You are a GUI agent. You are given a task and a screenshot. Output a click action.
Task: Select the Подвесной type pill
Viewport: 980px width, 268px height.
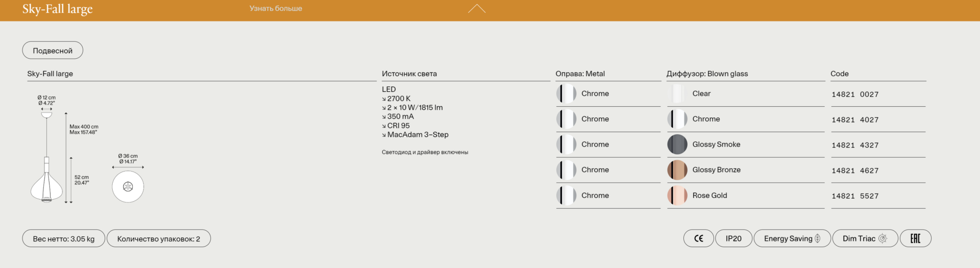pos(53,51)
